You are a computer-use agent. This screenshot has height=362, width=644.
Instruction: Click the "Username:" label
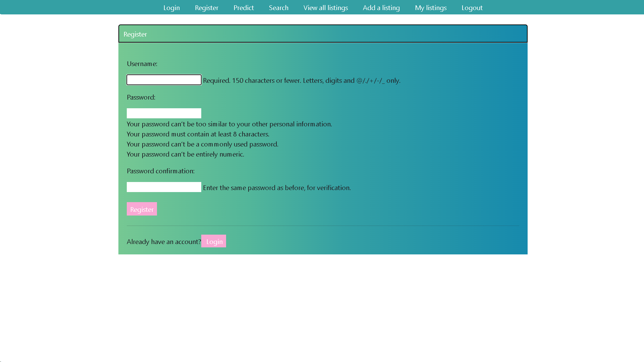click(x=142, y=64)
